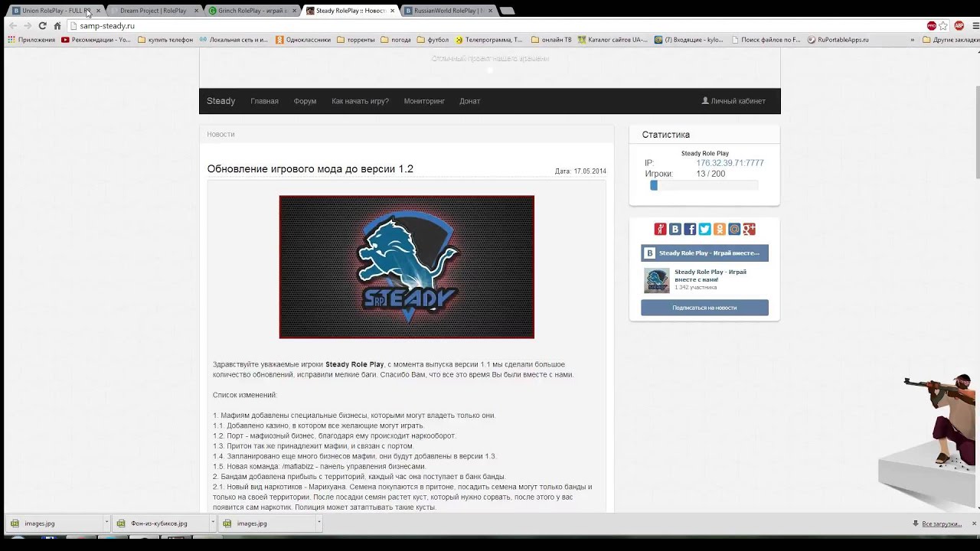The image size is (980, 551).
Task: Click the VK group avatar thumbnail
Action: 657,280
